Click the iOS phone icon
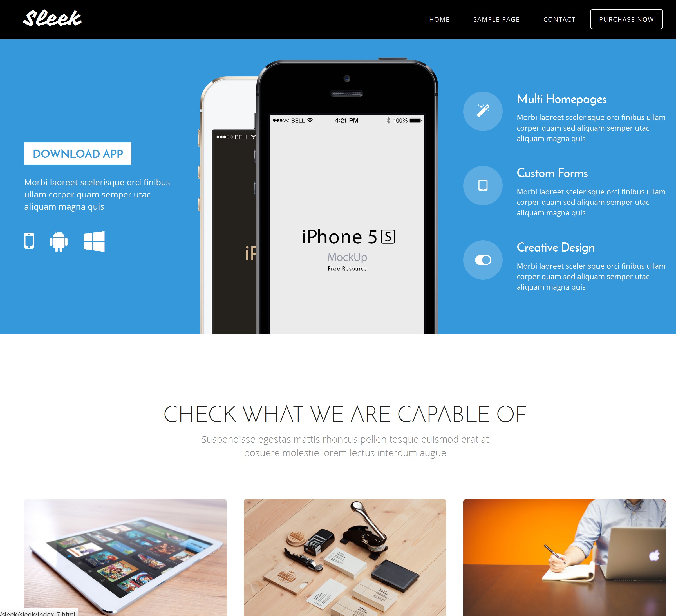Screen dimensions: 676x616 [30, 242]
